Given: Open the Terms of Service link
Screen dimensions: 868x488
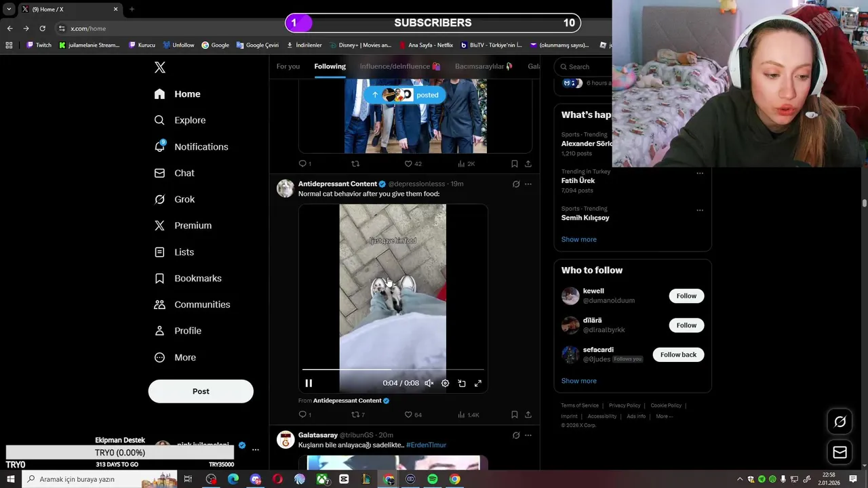Looking at the screenshot, I should point(580,405).
